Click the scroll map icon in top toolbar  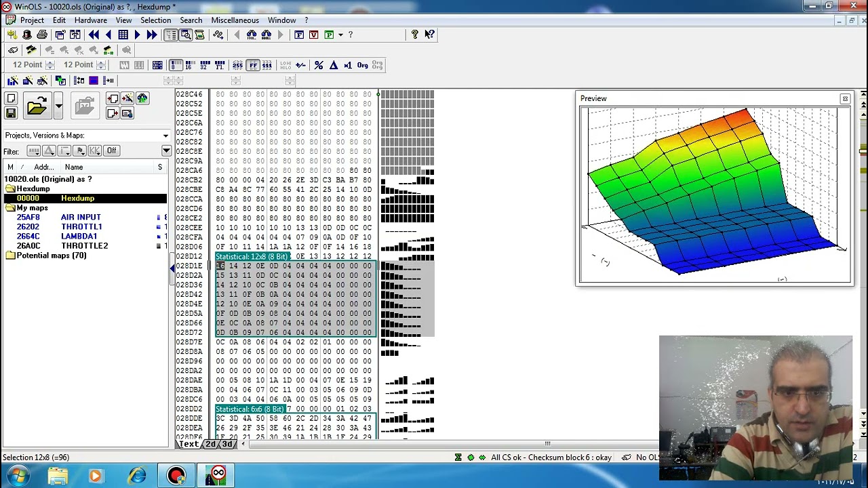tap(199, 35)
